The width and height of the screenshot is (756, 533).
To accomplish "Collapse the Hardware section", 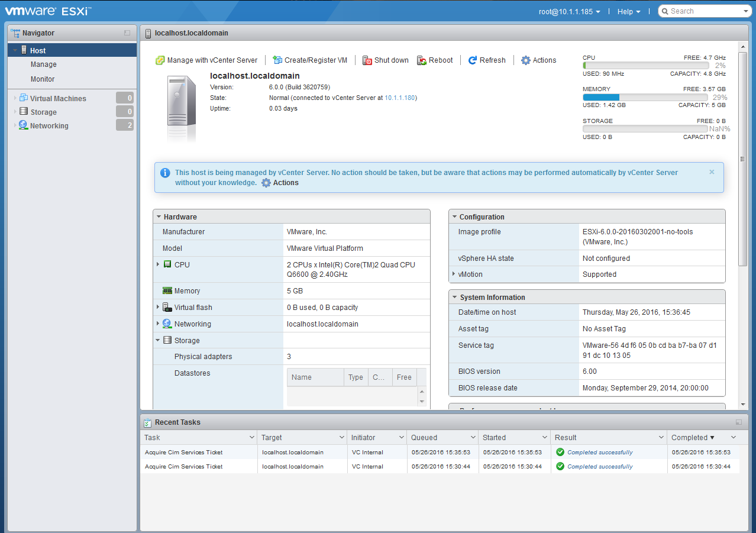I will pyautogui.click(x=158, y=216).
